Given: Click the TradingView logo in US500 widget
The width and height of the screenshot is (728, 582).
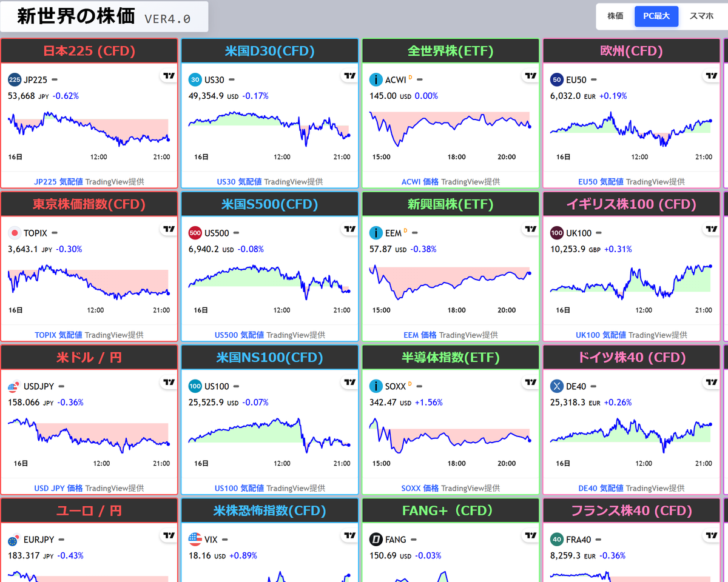Looking at the screenshot, I should (x=349, y=229).
